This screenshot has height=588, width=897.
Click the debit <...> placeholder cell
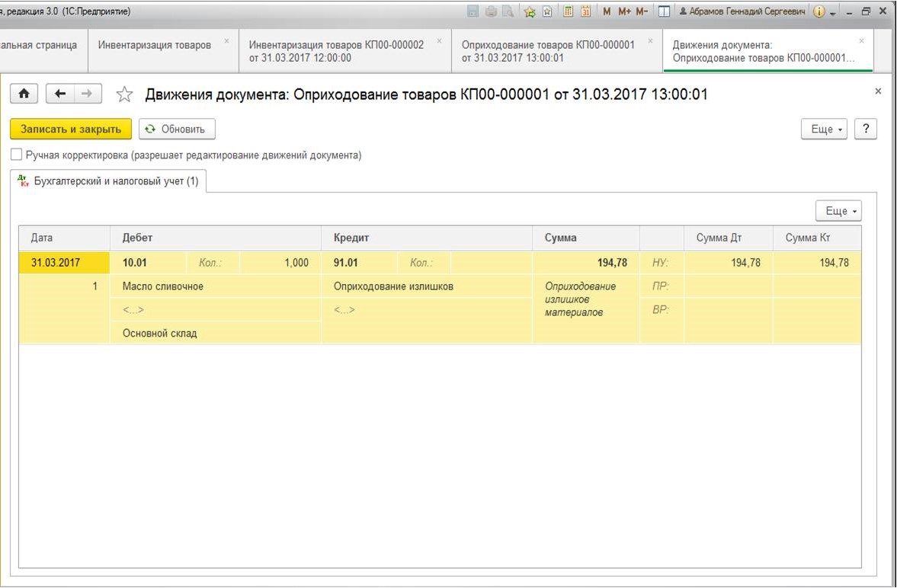[216, 309]
